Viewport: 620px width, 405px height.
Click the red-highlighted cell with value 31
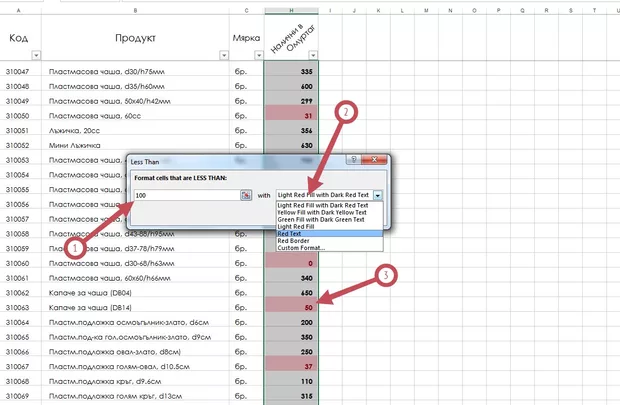coord(290,116)
